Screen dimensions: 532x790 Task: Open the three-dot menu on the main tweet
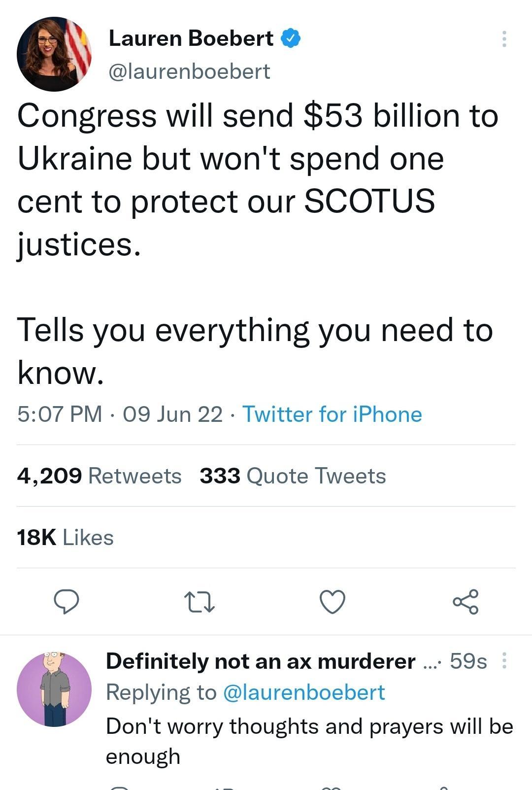point(503,39)
